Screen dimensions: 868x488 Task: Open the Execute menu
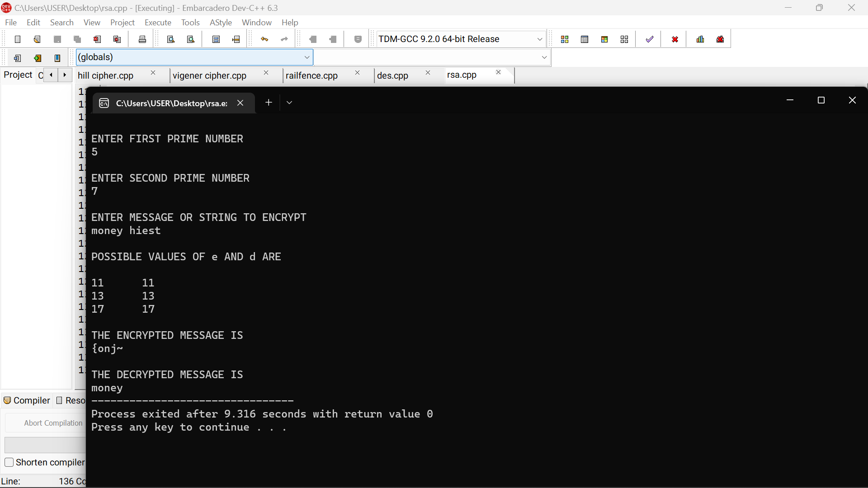(x=158, y=22)
